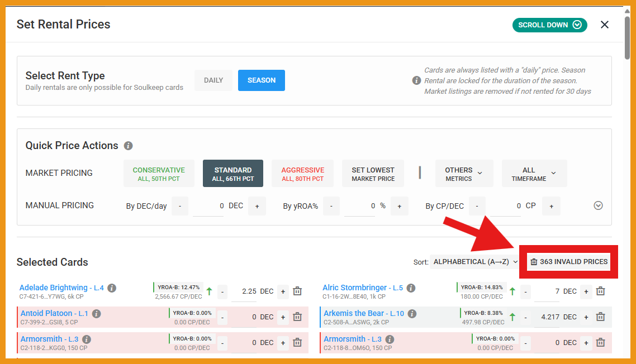This screenshot has height=364, width=636.
Task: Show info for Adelade Brightwing card
Action: click(x=112, y=288)
